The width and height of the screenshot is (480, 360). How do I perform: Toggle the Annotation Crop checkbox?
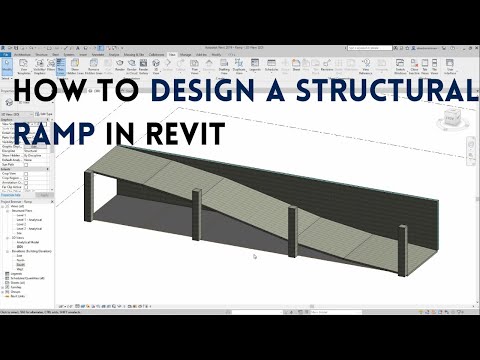pos(26,183)
